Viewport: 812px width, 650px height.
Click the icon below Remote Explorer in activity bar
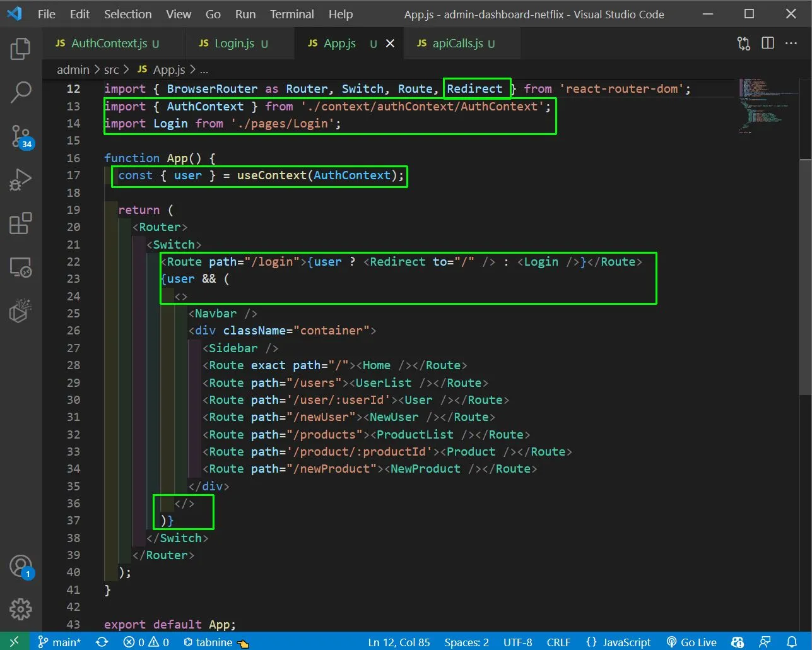click(x=20, y=311)
